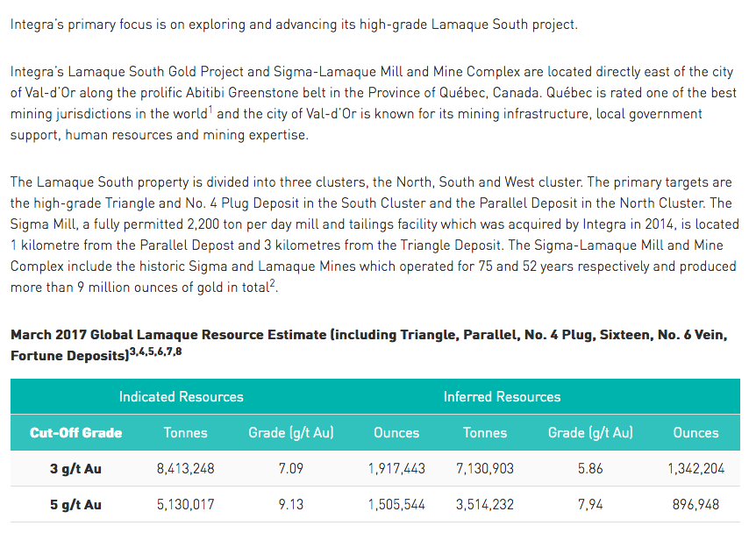The image size is (756, 540).
Task: Click the 9.13 grade cell
Action: click(290, 505)
